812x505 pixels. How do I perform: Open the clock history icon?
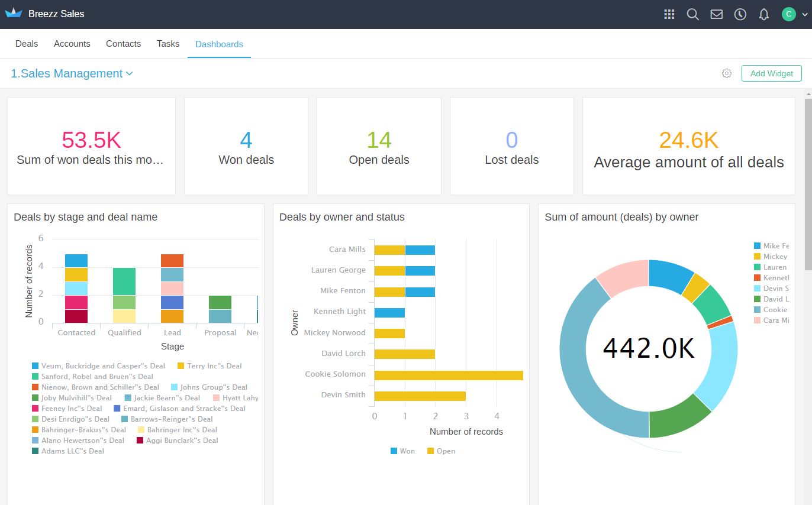[740, 14]
